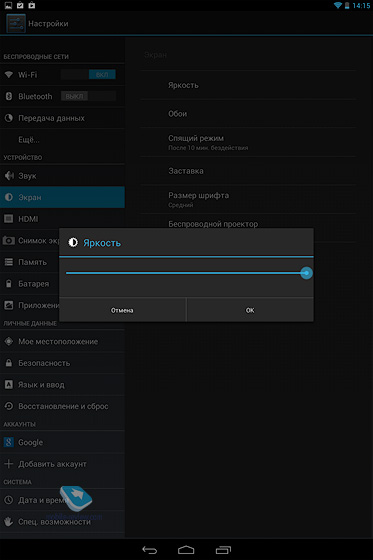Open Передача данных settings
This screenshot has height=560, width=373.
pyautogui.click(x=62, y=118)
